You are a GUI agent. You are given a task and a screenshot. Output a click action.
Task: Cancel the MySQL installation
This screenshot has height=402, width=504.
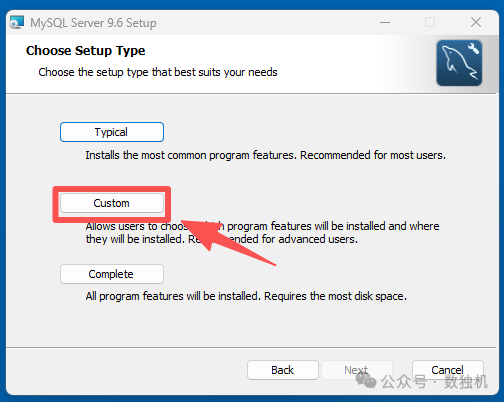coord(448,370)
